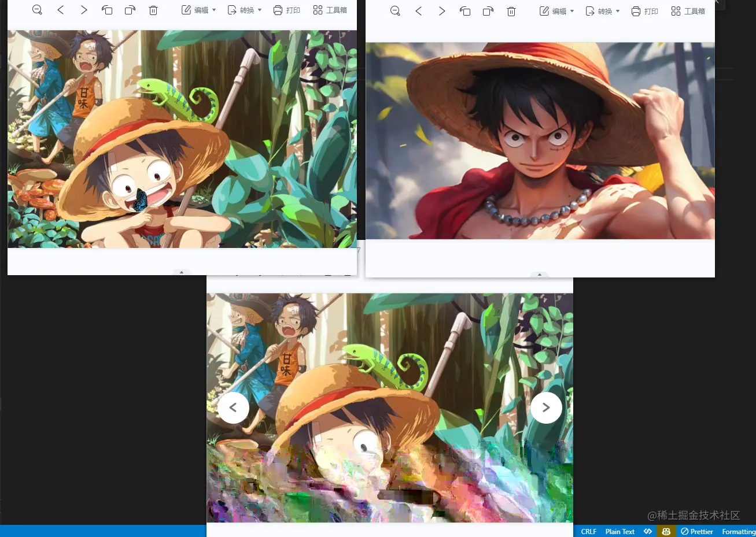The height and width of the screenshot is (537, 756).
Task: Click the glitched carousel image
Action: click(390, 408)
